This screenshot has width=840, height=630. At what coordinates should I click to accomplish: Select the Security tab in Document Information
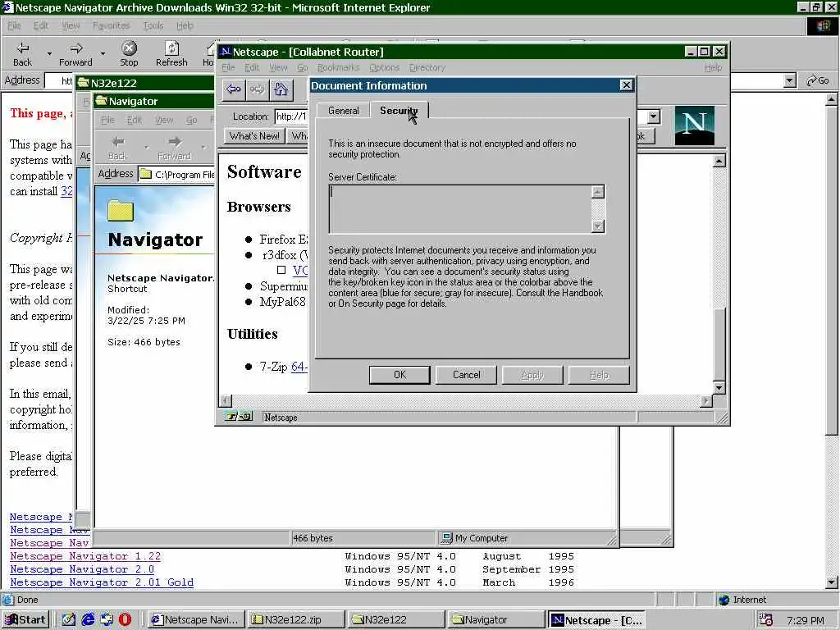coord(399,111)
